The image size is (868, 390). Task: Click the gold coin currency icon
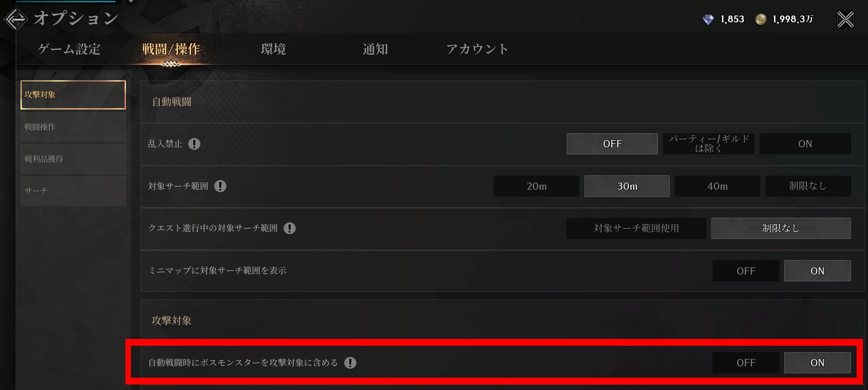tap(760, 19)
